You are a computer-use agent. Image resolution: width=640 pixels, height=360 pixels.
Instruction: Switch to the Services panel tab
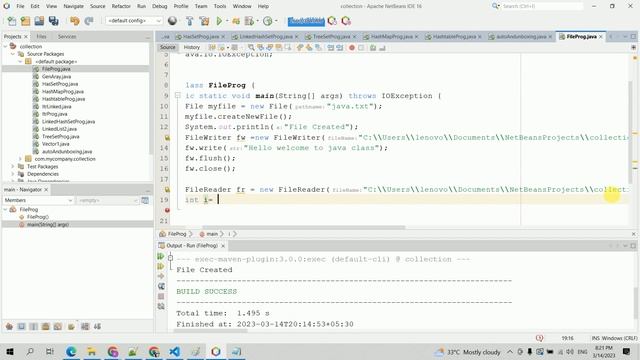coord(67,37)
